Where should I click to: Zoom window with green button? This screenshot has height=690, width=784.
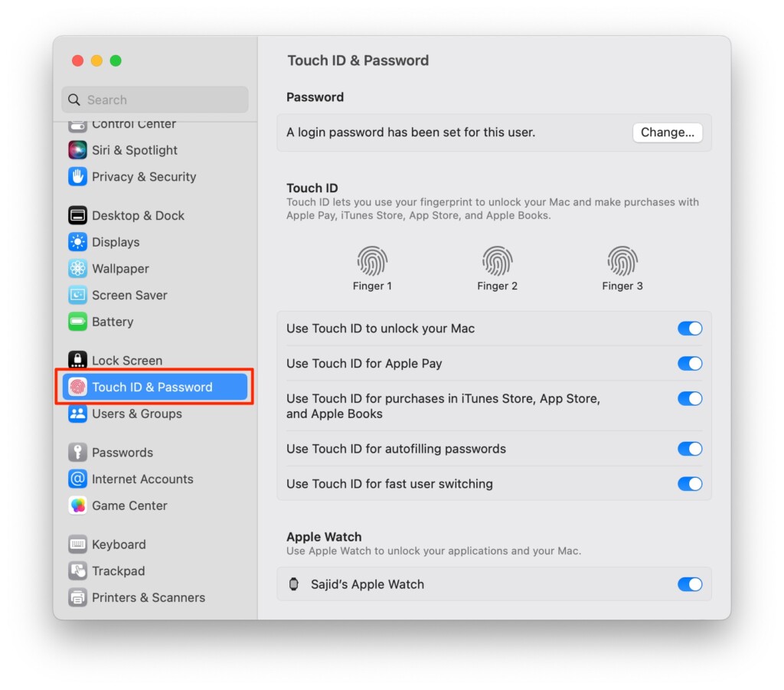pyautogui.click(x=116, y=60)
